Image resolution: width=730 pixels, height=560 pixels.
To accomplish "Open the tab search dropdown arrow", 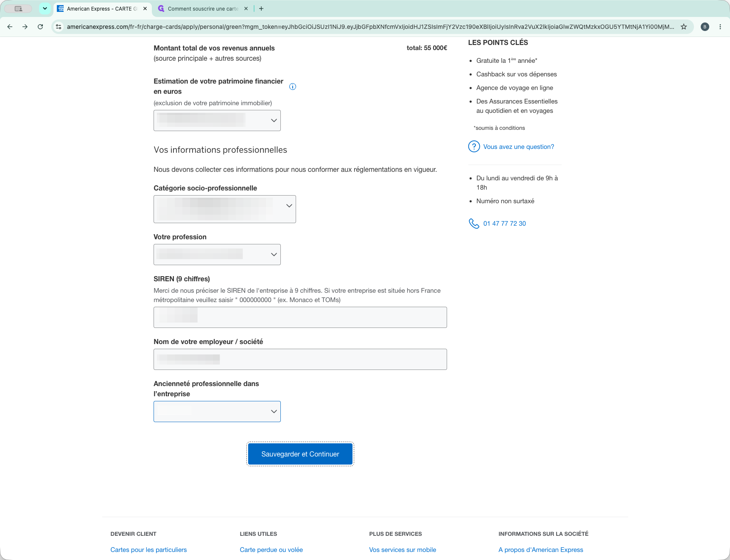I will 45,8.
